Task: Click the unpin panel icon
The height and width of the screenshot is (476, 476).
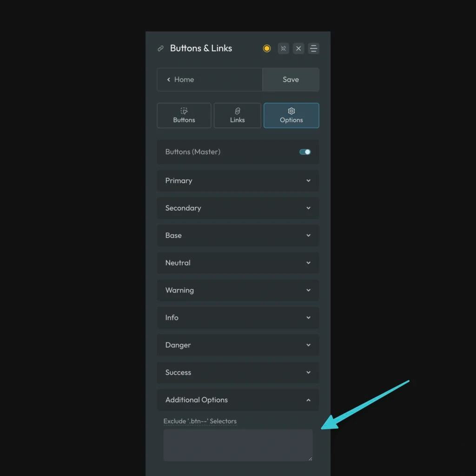Action: 283,48
